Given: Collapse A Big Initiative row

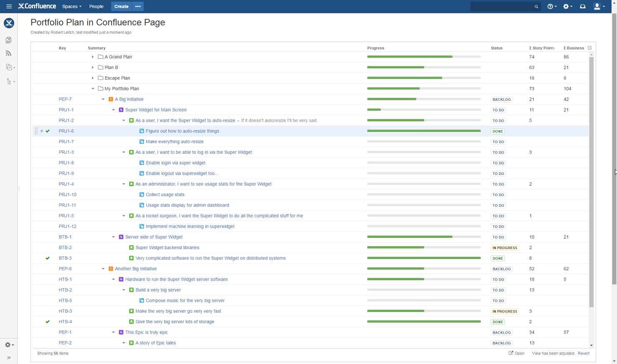Looking at the screenshot, I should pyautogui.click(x=103, y=99).
